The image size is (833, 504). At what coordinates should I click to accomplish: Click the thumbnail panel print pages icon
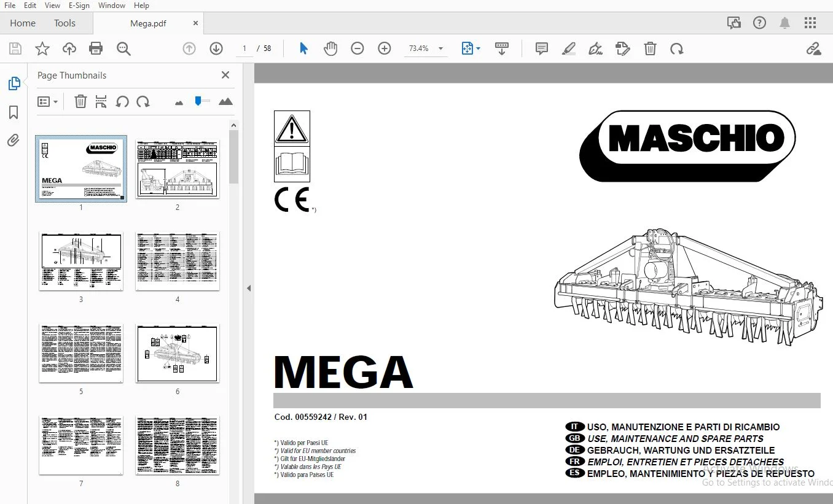(x=101, y=101)
